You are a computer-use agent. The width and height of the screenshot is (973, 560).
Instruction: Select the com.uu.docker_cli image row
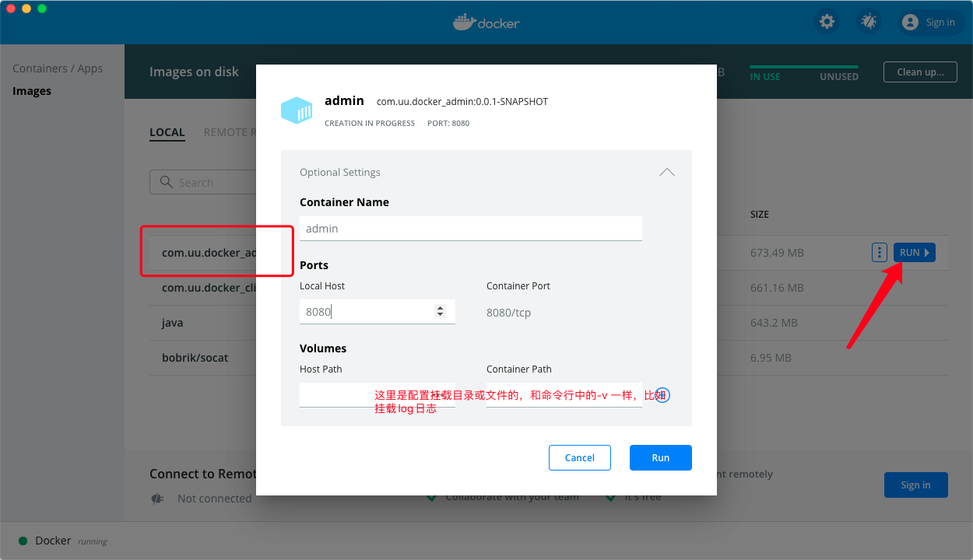(548, 288)
